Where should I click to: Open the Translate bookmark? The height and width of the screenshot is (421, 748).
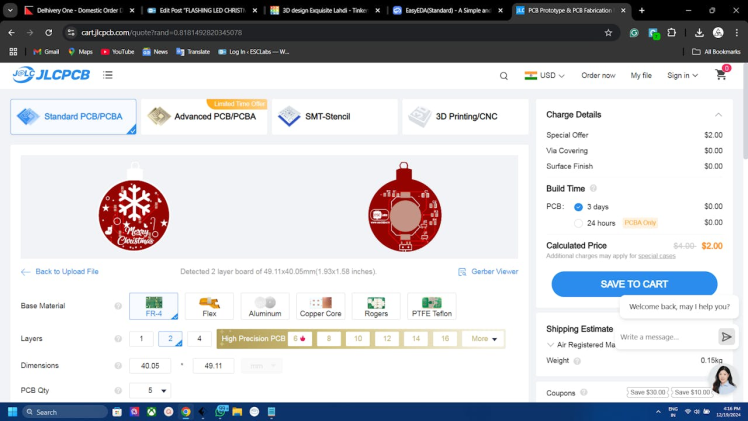[193, 51]
